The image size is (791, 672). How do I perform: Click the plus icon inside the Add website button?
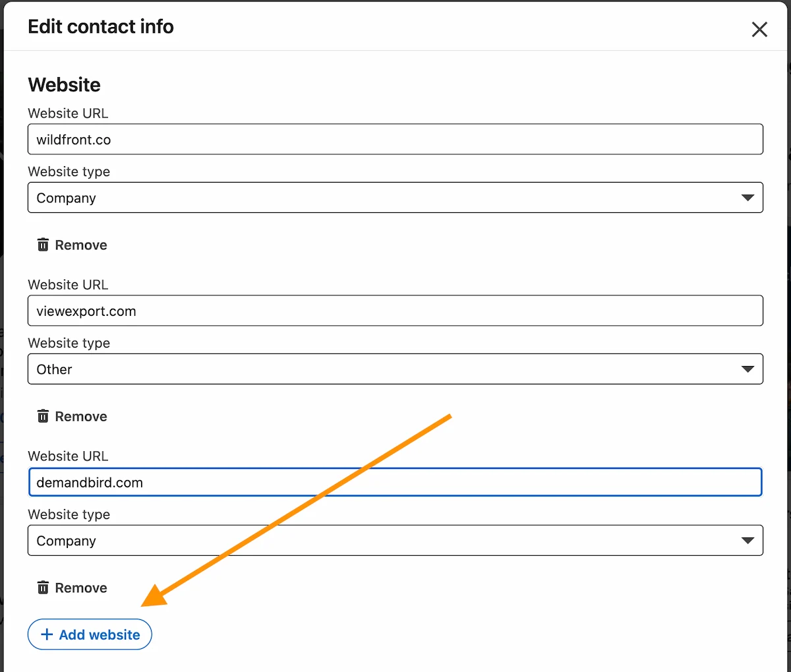[46, 634]
